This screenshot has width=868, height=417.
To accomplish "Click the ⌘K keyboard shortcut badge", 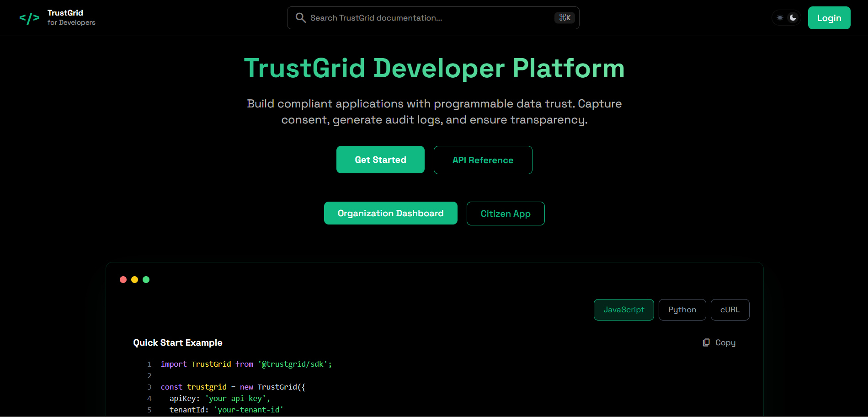I will (x=564, y=18).
